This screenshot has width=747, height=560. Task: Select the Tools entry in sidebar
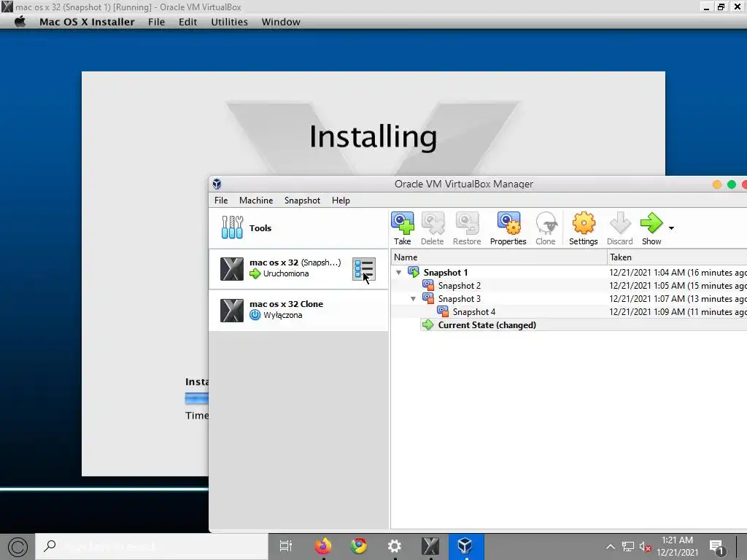pos(298,228)
